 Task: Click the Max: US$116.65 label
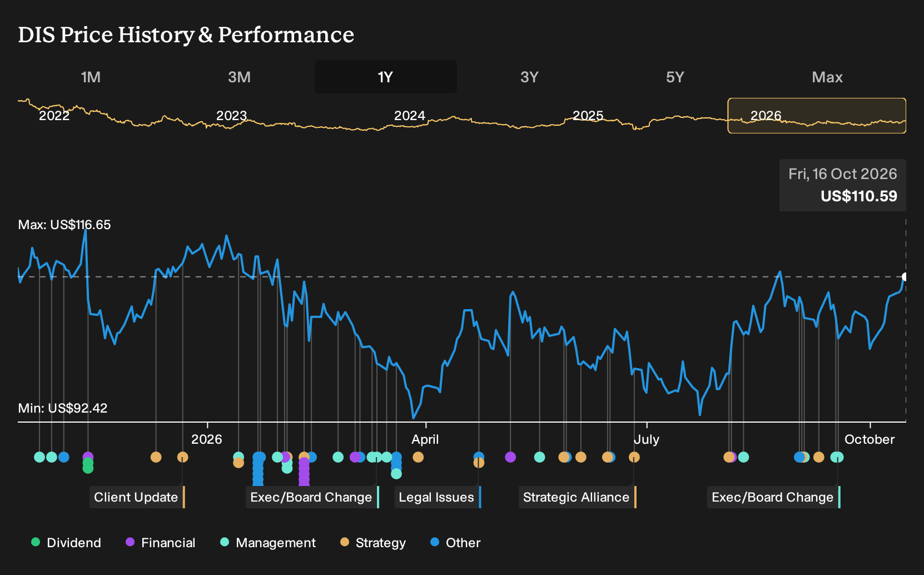64,225
